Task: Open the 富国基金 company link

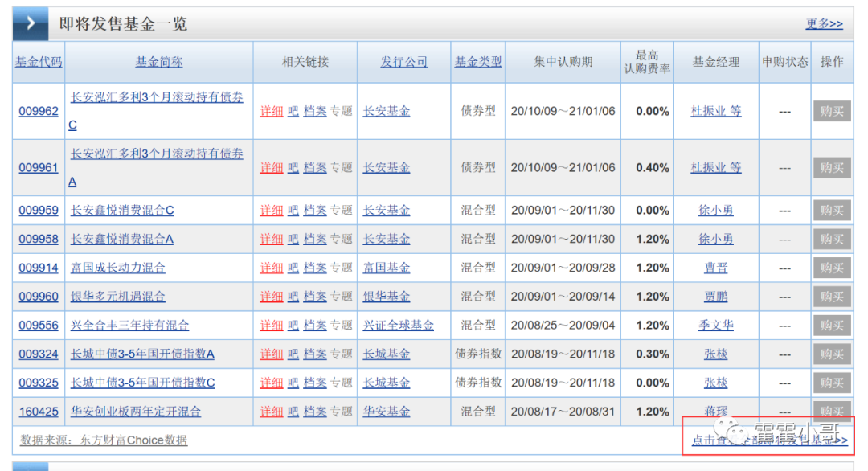Action: [x=387, y=268]
